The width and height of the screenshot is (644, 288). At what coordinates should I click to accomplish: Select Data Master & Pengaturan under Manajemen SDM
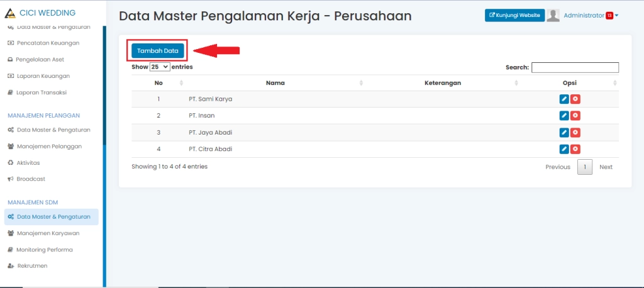(52, 217)
